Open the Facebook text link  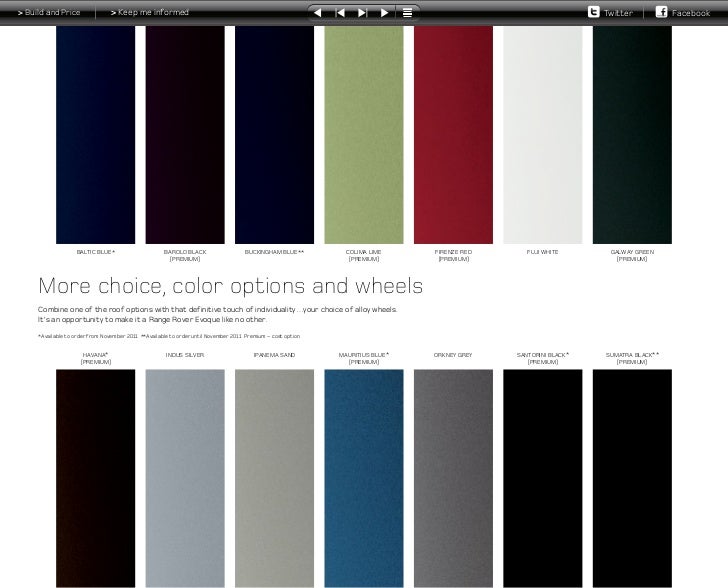coord(691,13)
